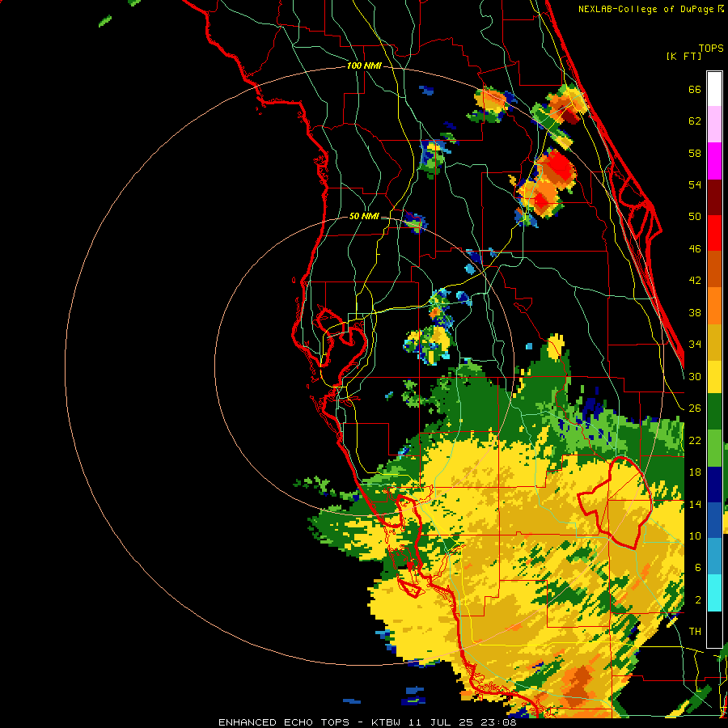This screenshot has width=728, height=728.
Task: Click the 38 legend value
Action: (x=695, y=312)
